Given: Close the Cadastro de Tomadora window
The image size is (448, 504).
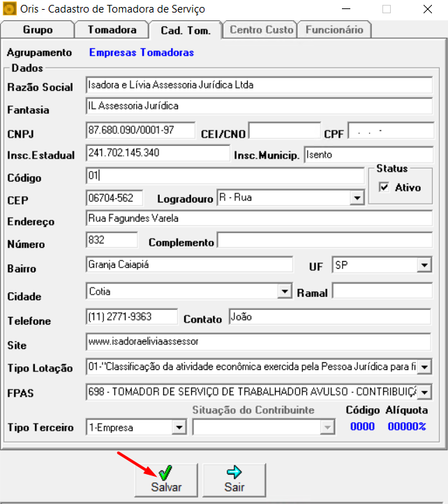Looking at the screenshot, I should [x=428, y=9].
